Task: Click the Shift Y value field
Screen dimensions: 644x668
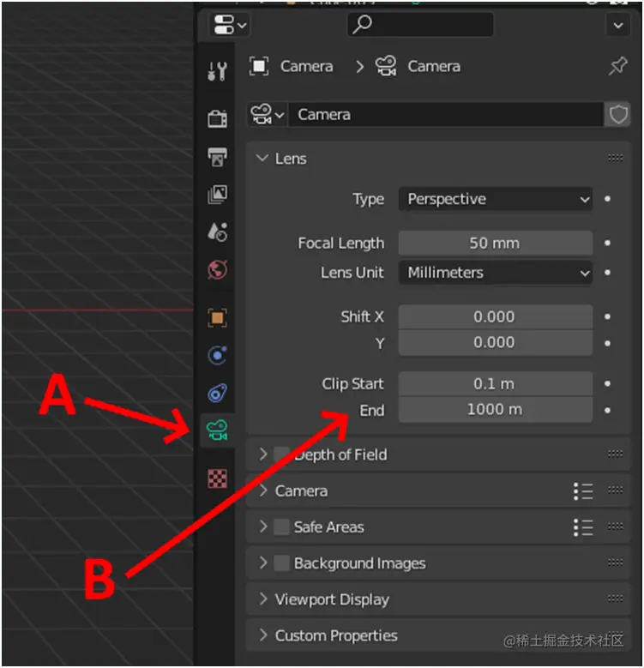Action: pos(496,342)
